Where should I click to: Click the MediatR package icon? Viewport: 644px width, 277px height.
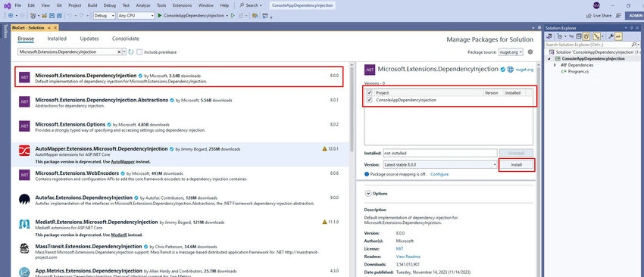[x=24, y=224]
